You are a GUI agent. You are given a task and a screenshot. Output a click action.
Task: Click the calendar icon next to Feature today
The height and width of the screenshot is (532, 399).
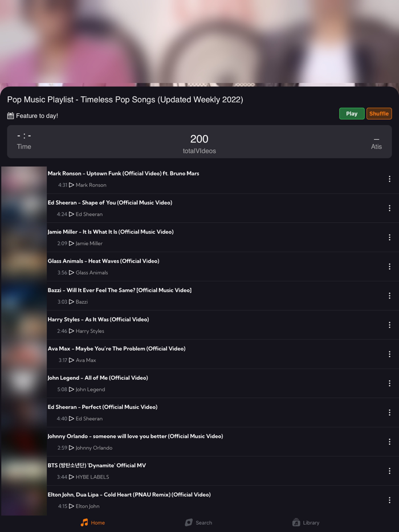pos(10,115)
